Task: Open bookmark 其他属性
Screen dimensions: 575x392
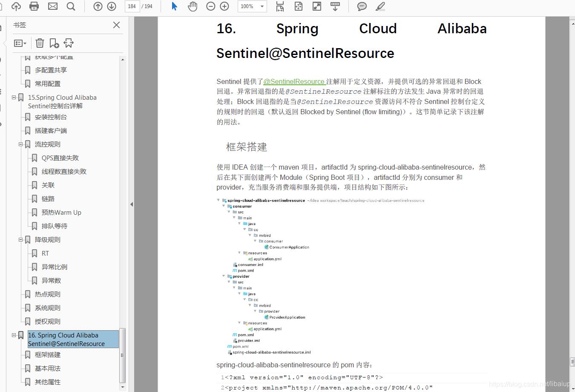Action: click(48, 382)
